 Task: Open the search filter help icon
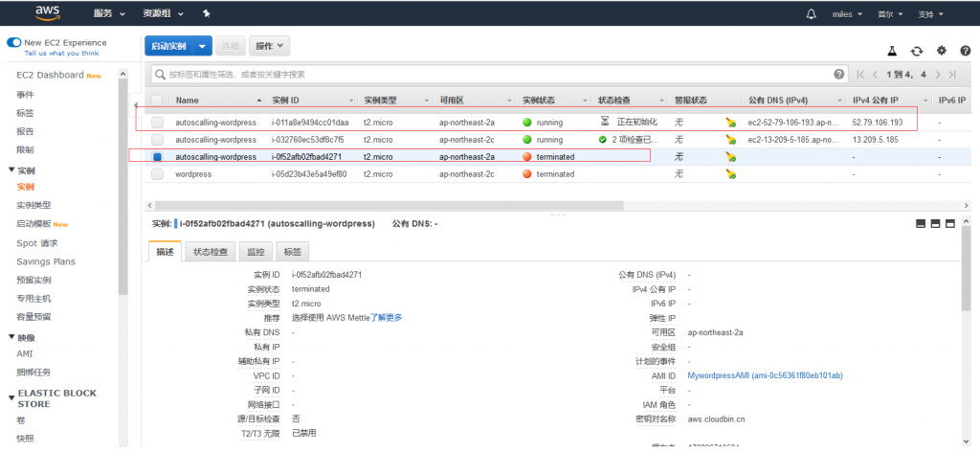pyautogui.click(x=839, y=74)
